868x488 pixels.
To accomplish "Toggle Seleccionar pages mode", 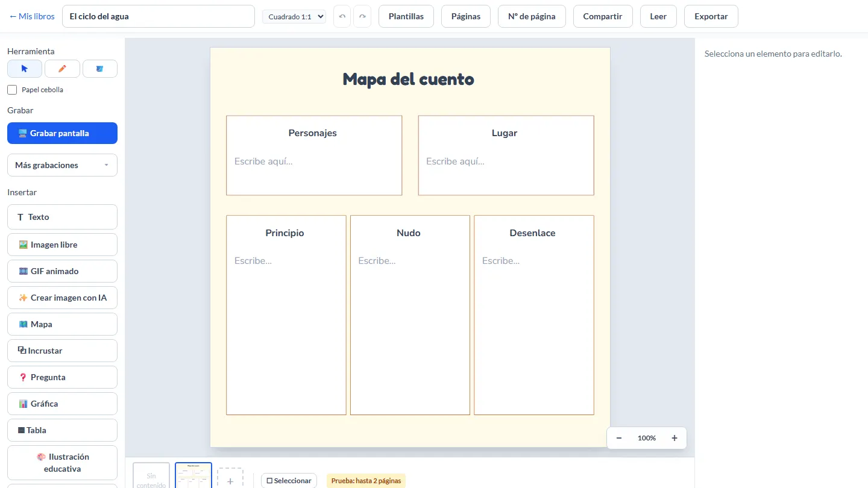I will click(x=289, y=481).
